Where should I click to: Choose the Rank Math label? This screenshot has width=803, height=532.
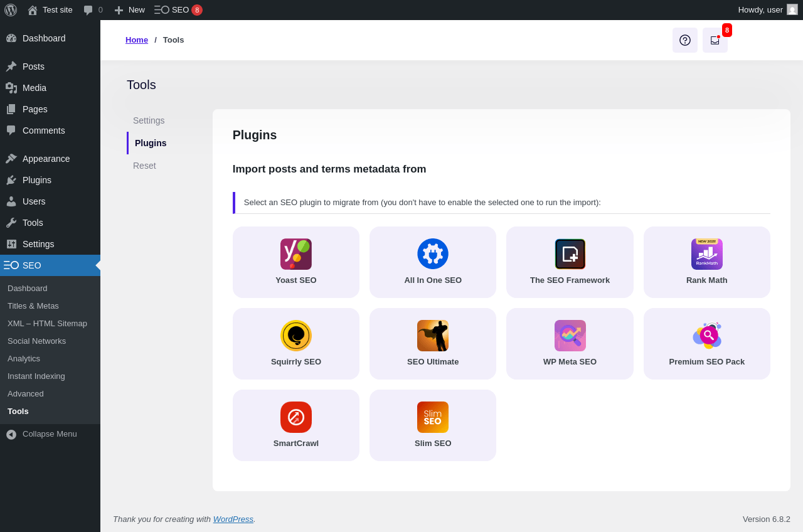[707, 280]
